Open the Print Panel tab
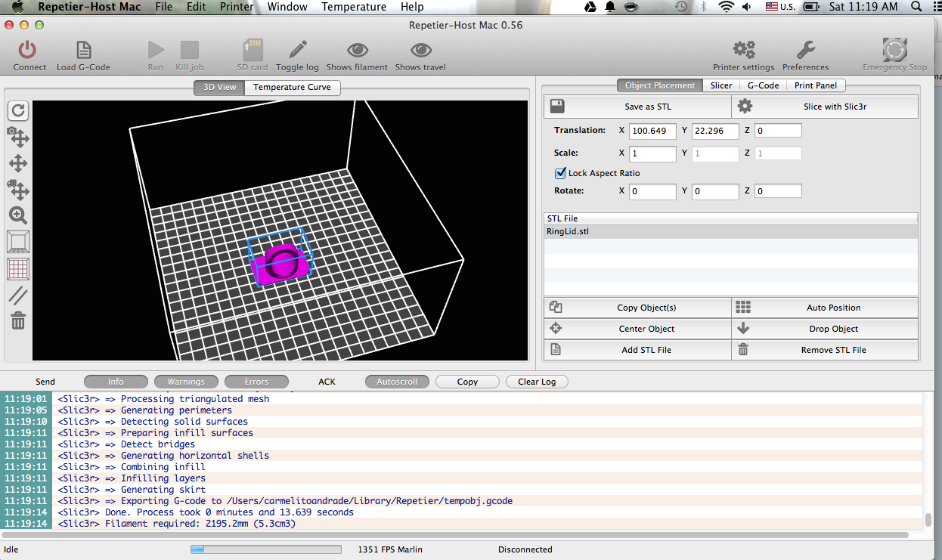Viewport: 942px width, 560px height. (x=815, y=85)
